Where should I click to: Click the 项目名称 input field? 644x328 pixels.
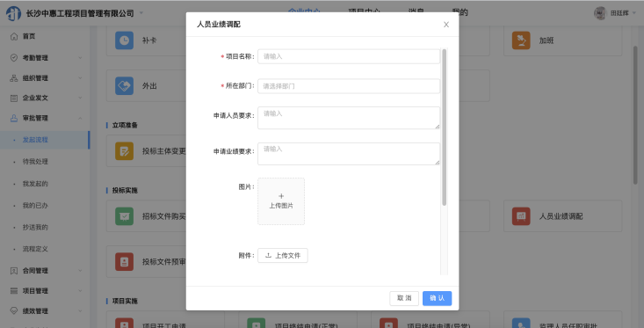pos(349,56)
